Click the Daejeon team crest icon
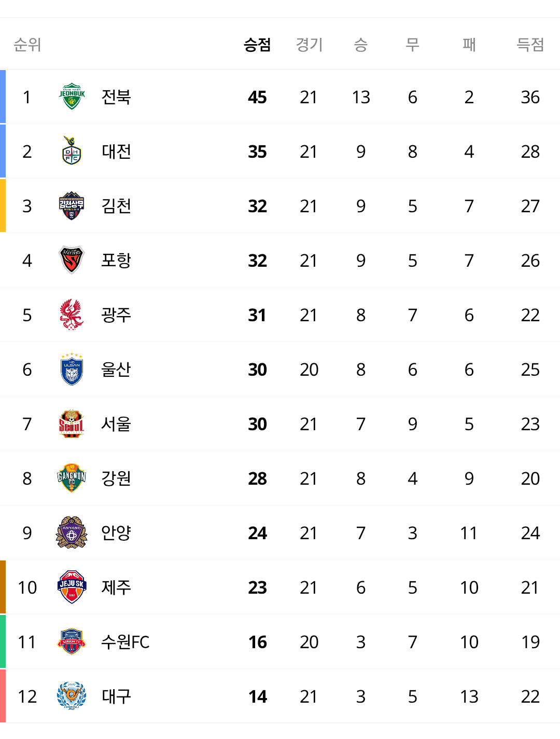 [x=72, y=151]
